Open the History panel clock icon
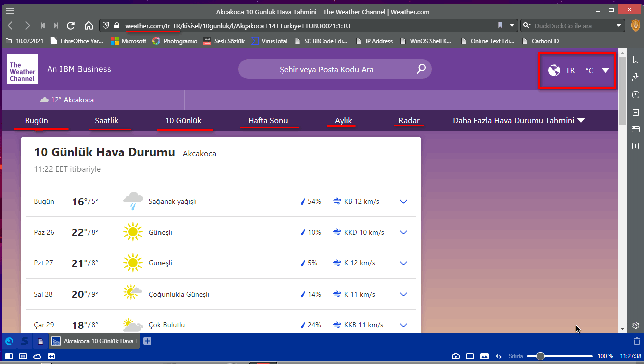 pos(636,95)
